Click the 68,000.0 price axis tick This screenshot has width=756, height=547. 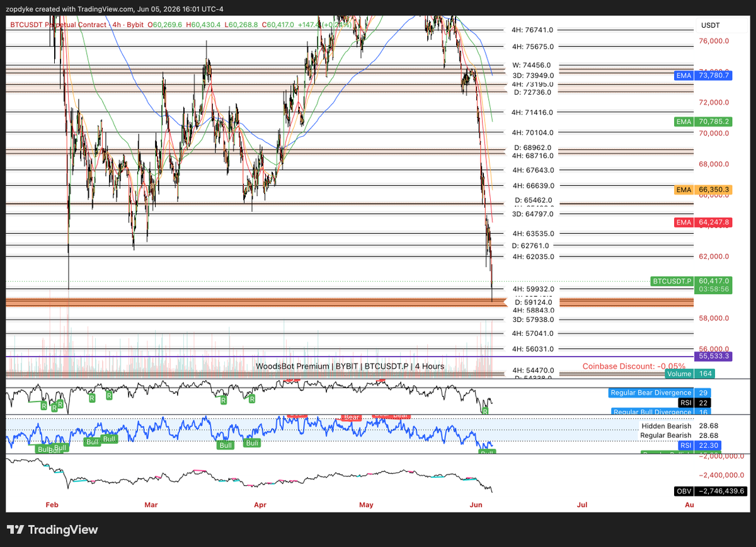pos(715,164)
